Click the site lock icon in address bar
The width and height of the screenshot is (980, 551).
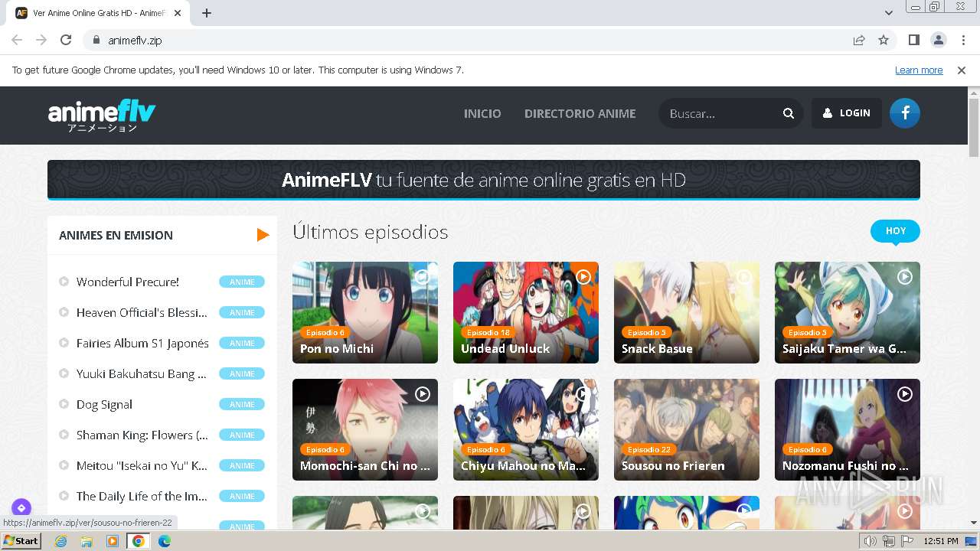(96, 40)
